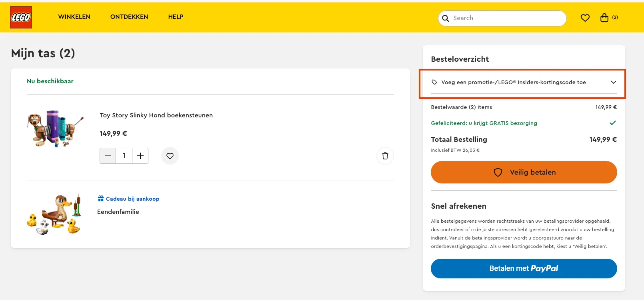Click the bag item count (2)
The height and width of the screenshot is (300, 644).
click(x=615, y=17)
